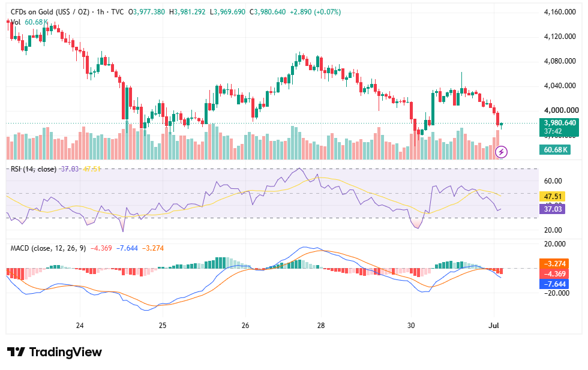Click the 1h interval label in title
Image resolution: width=588 pixels, height=370 pixels.
coord(100,12)
